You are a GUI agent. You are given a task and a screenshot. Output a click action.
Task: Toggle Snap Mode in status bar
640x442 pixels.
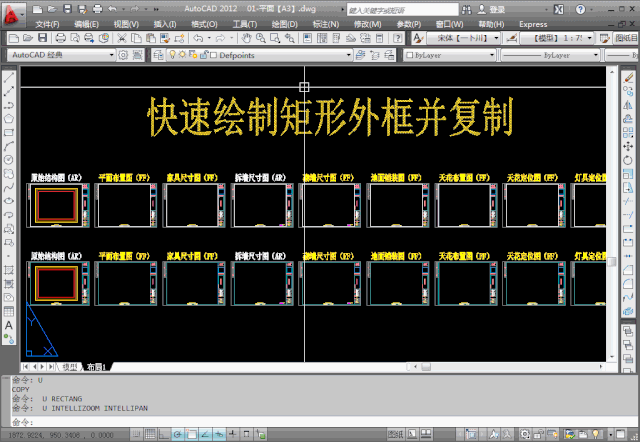pyautogui.click(x=136, y=434)
